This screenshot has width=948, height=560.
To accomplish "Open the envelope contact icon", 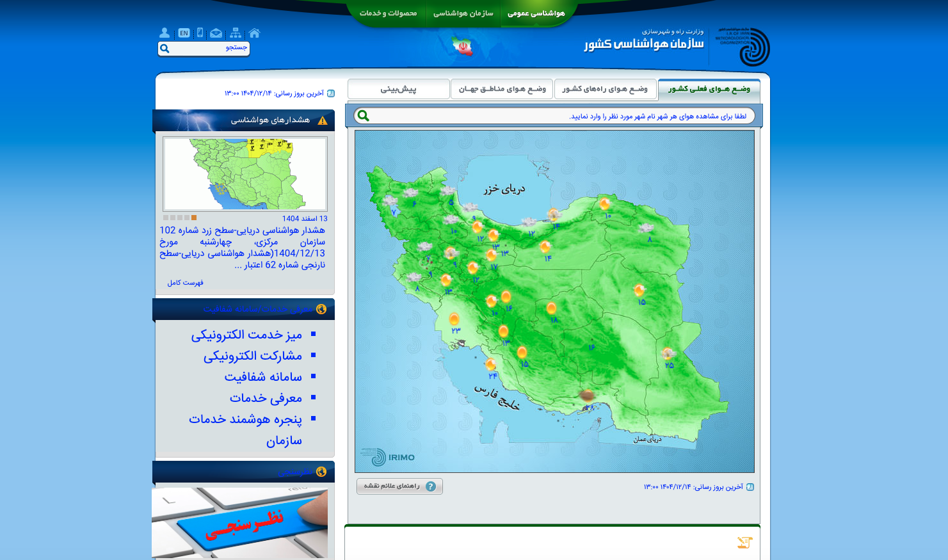I will click(216, 33).
